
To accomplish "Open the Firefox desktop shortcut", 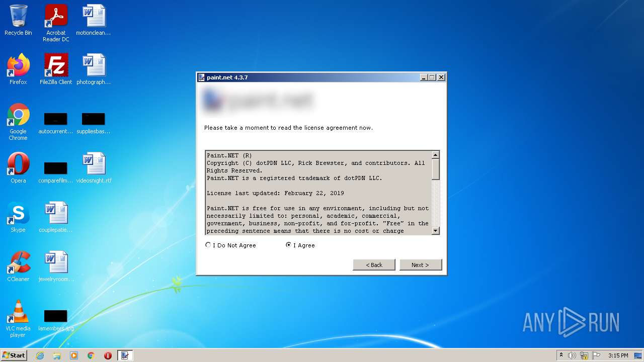I will (x=18, y=69).
